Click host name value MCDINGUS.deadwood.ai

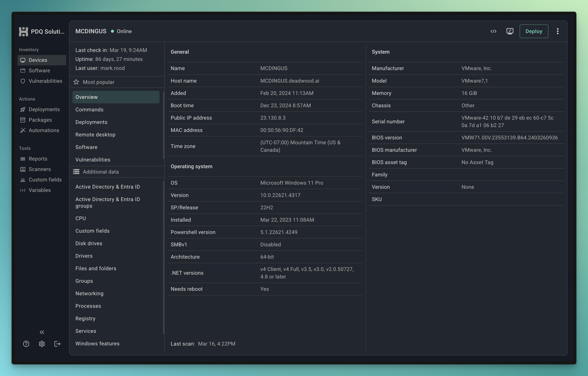290,81
